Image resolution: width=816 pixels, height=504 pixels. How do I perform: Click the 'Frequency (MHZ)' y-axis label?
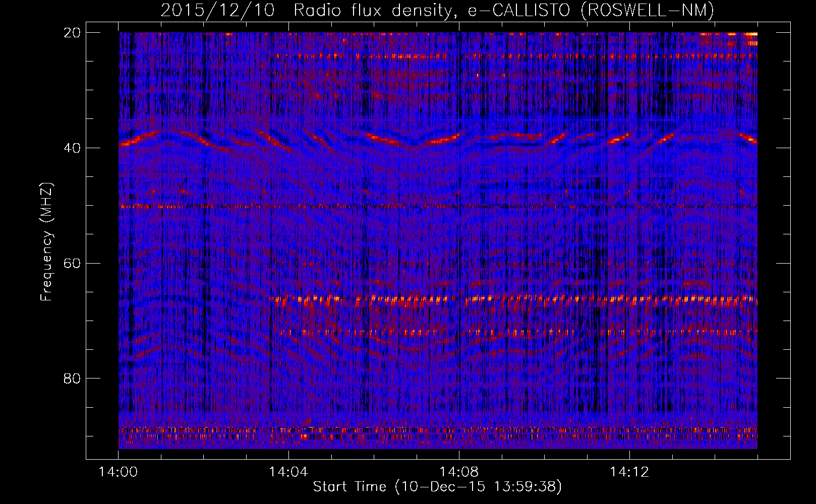tap(46, 242)
